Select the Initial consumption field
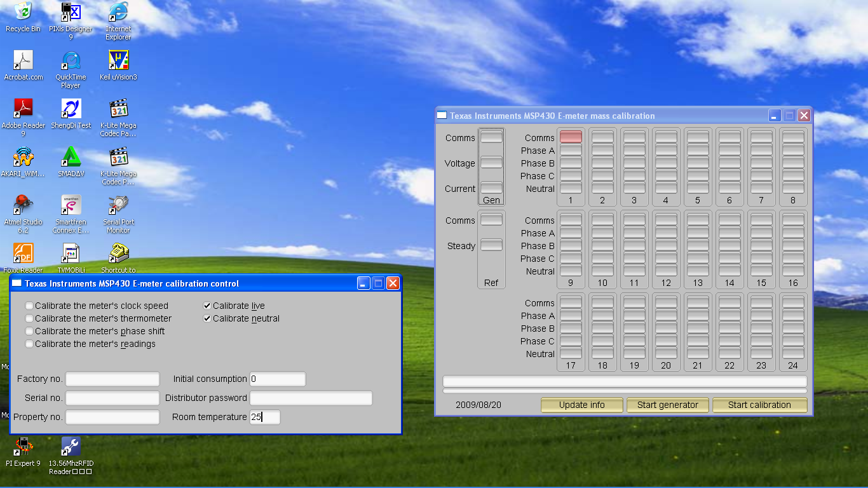This screenshot has width=868, height=488. coord(278,379)
